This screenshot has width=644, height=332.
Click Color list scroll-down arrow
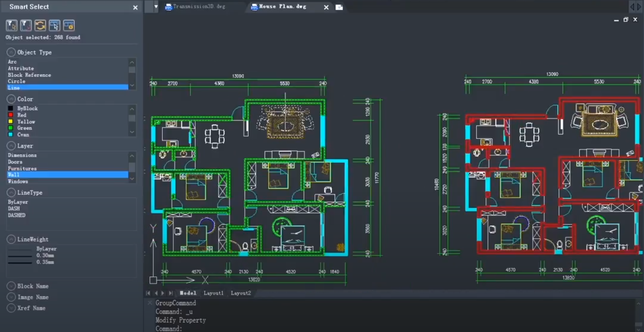(x=132, y=132)
